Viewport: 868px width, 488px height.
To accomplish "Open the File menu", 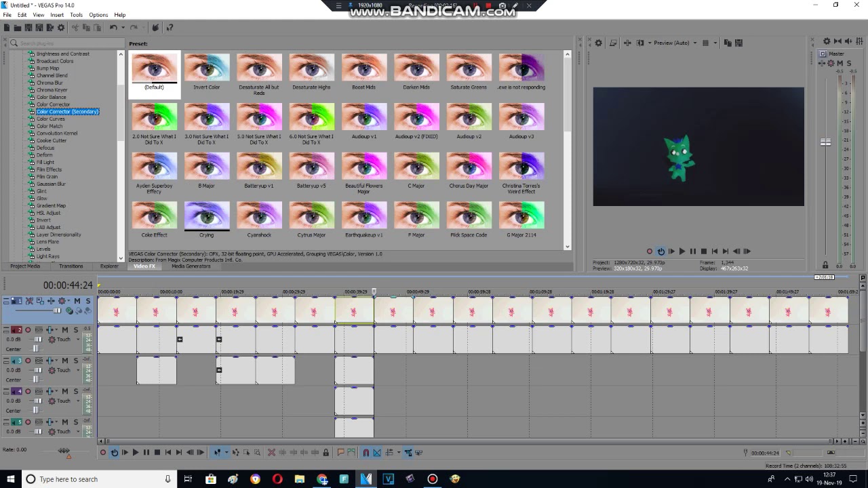I will tap(7, 15).
